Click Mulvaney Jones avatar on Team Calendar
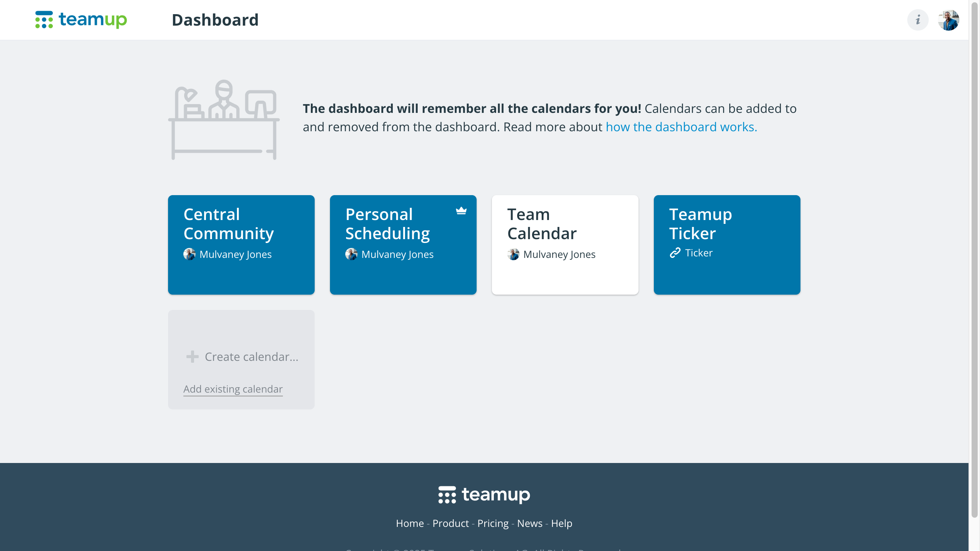This screenshot has height=551, width=980. [x=513, y=254]
